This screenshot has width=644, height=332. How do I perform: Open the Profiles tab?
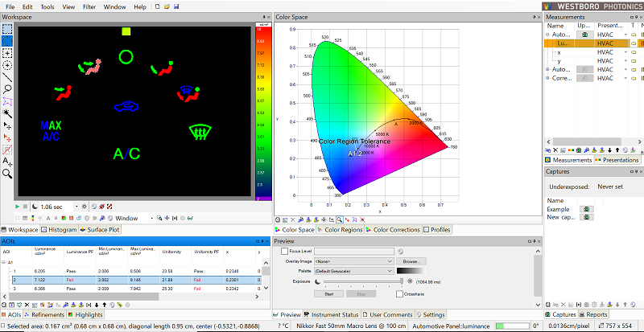437,230
